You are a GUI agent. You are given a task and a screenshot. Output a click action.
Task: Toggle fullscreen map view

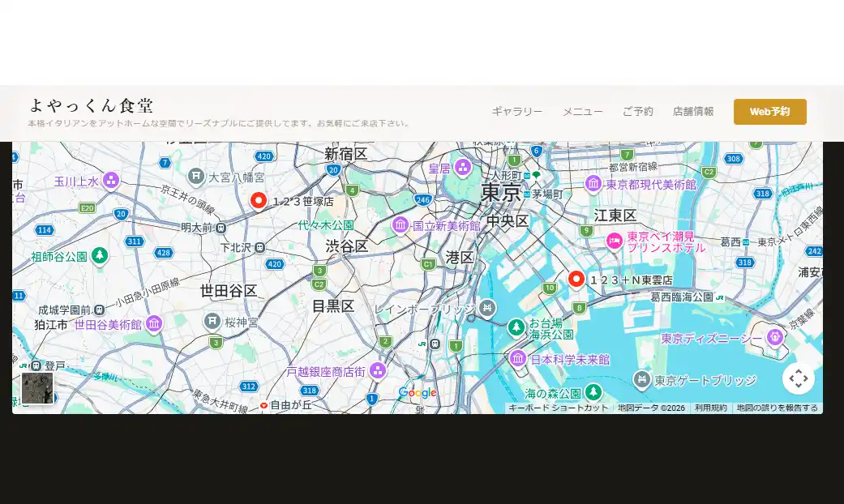798,378
